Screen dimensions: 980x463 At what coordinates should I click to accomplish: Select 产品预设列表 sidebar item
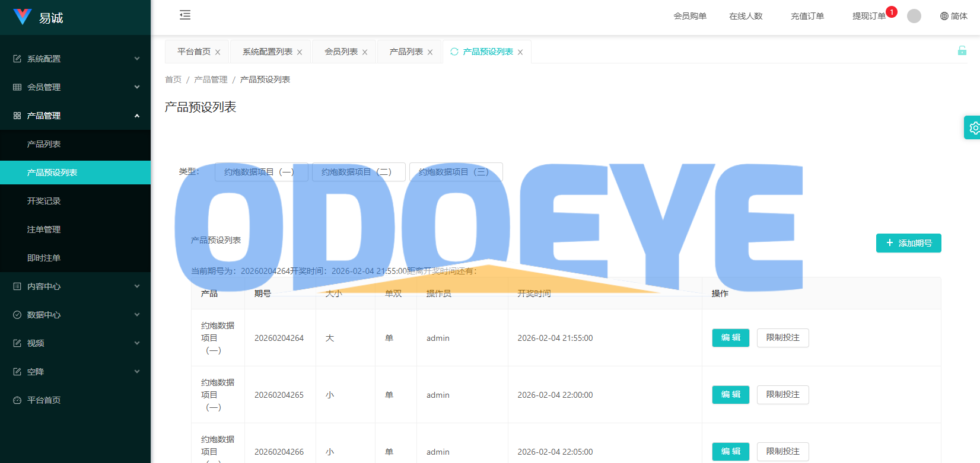pyautogui.click(x=75, y=173)
